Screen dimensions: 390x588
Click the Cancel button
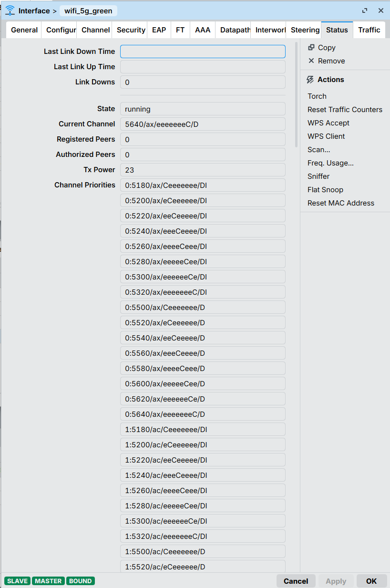point(296,581)
